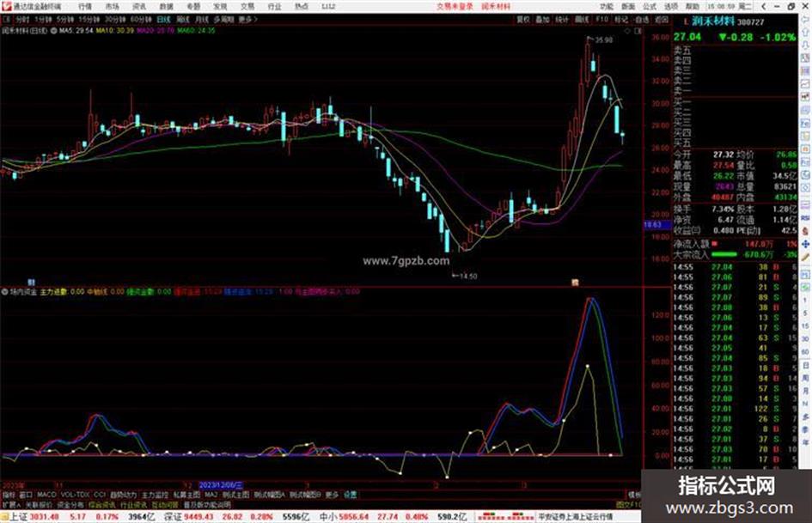The width and height of the screenshot is (812, 523).
Task: Select the CCI indicator tab
Action: [100, 495]
